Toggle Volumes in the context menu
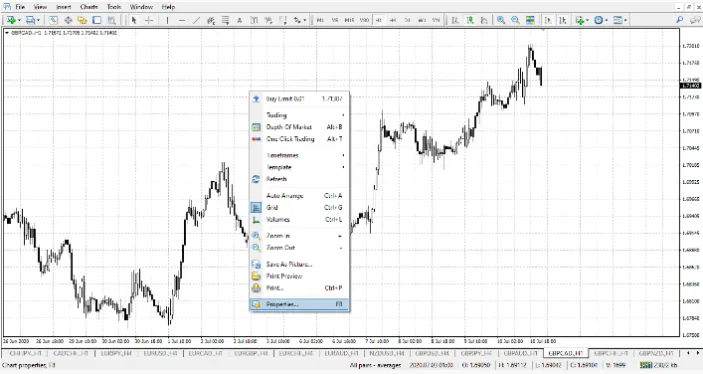703x374 pixels. tap(299, 220)
